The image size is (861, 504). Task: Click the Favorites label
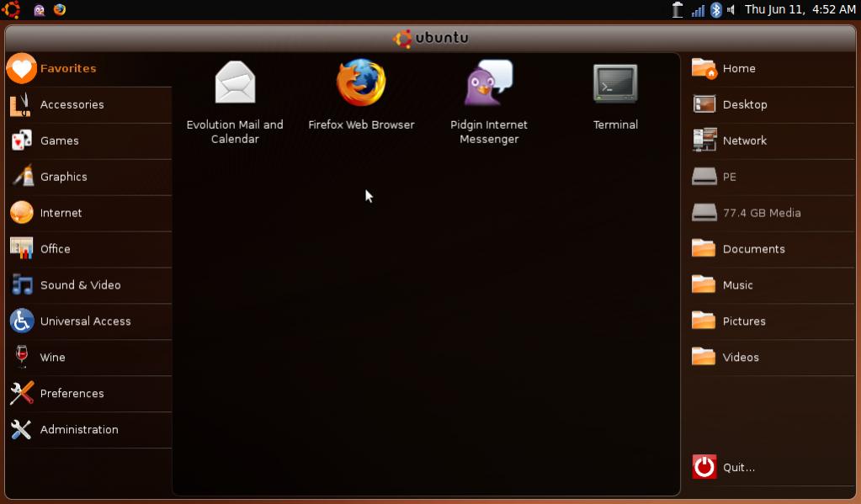pyautogui.click(x=68, y=69)
